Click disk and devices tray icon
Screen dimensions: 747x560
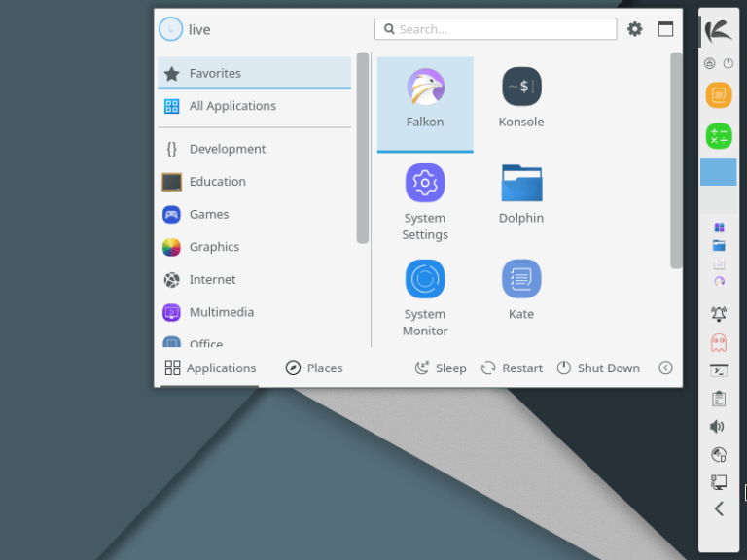click(719, 455)
